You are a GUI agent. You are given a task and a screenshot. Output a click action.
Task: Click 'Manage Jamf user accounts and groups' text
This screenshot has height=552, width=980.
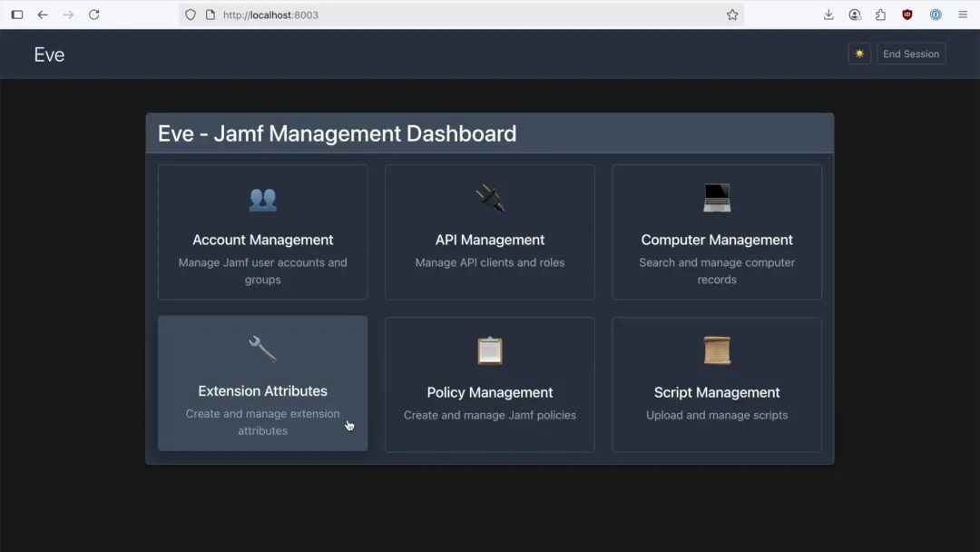tap(262, 271)
